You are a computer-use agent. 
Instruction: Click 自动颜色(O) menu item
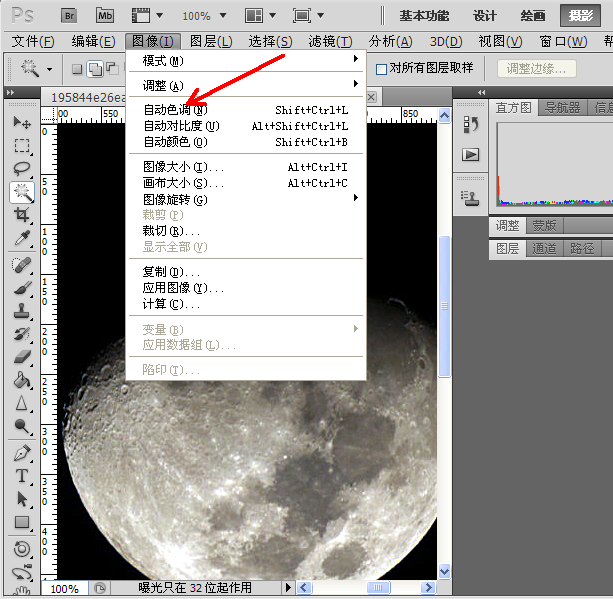[x=246, y=142]
